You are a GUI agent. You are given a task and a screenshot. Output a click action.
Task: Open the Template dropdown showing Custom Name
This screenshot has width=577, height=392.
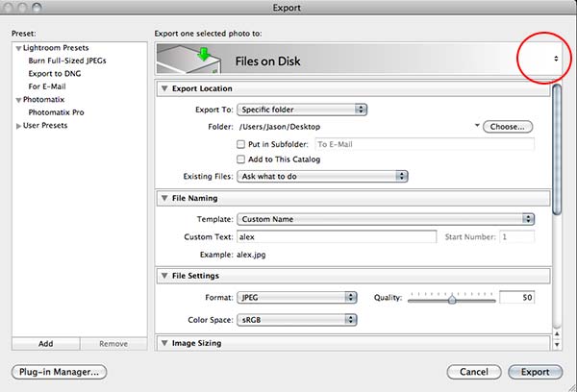[x=386, y=219]
